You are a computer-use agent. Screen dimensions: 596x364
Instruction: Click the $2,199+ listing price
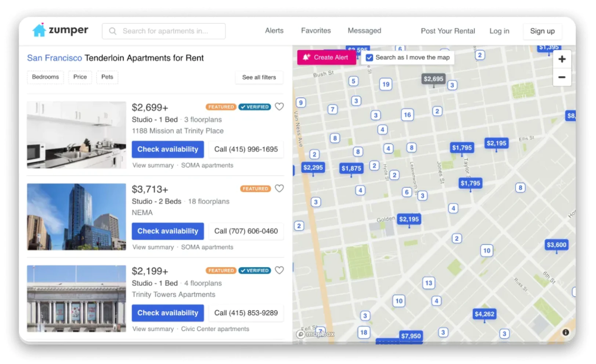click(x=150, y=271)
